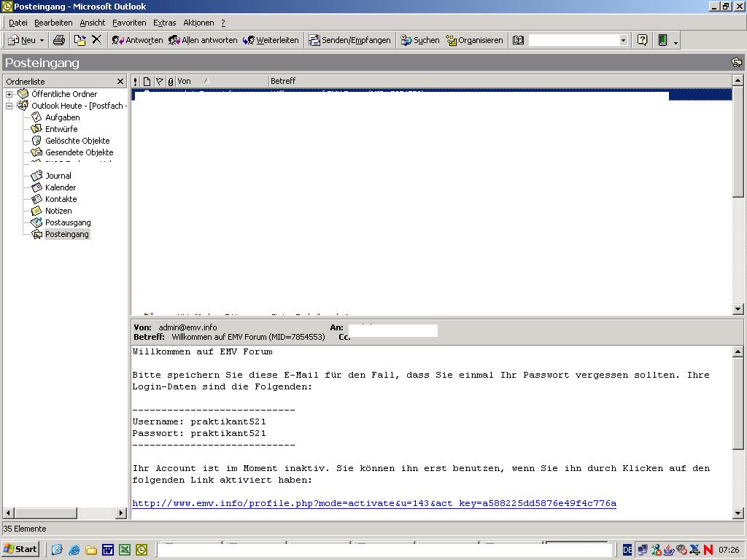Open the Datei menu
747x560 pixels.
coord(18,23)
